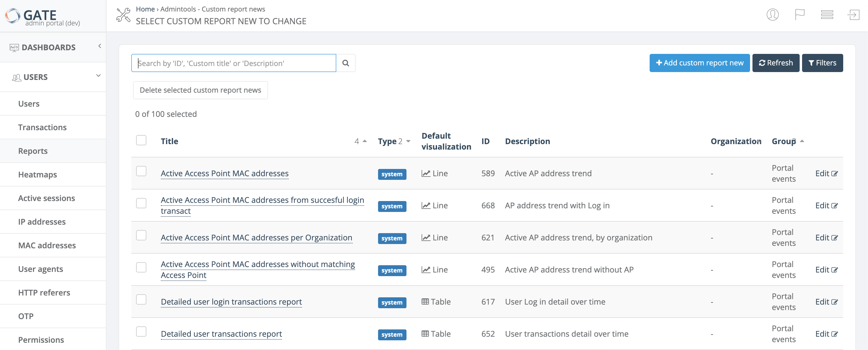The height and width of the screenshot is (350, 868).
Task: Check the select-all checkbox in table header
Action: pos(141,140)
